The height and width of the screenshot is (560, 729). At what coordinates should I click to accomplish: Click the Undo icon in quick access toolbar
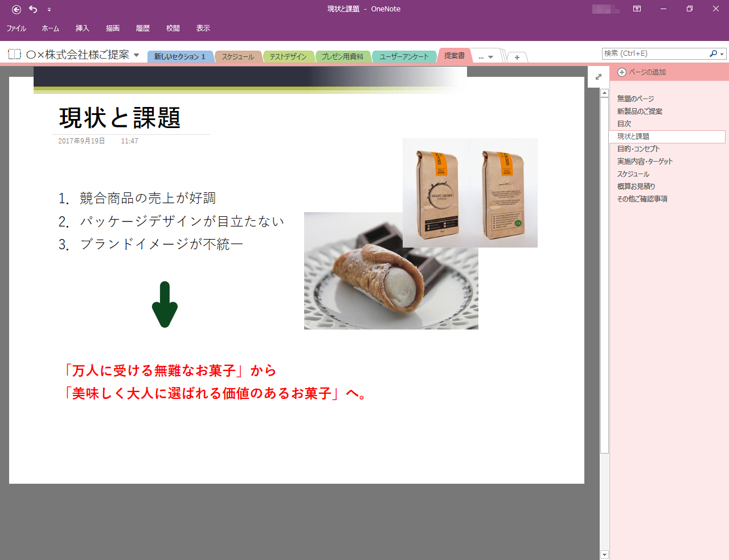(32, 9)
